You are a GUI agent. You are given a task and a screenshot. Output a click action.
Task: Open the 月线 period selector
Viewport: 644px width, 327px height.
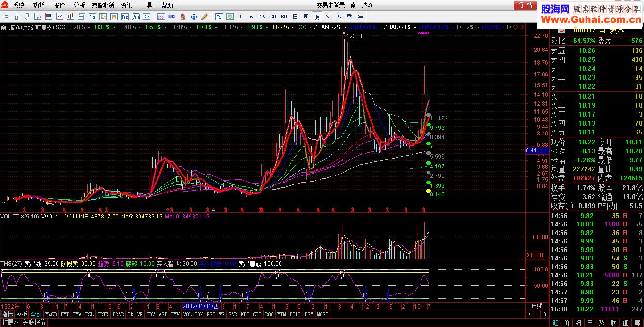(x=537, y=307)
